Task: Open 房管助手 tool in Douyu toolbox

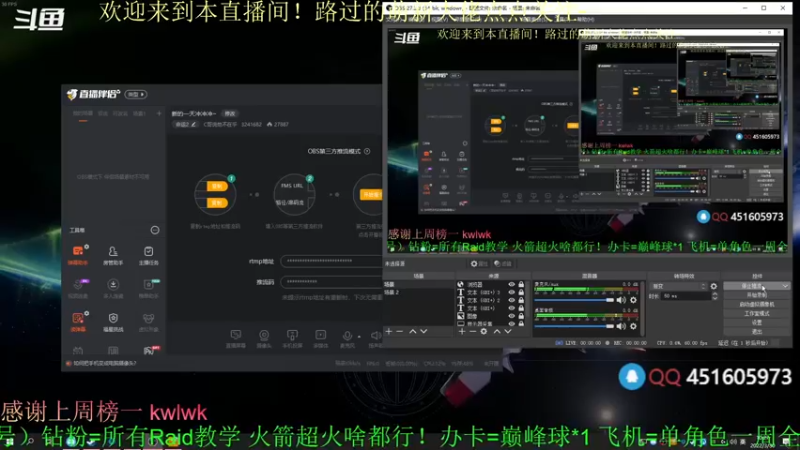Action: pos(113,255)
